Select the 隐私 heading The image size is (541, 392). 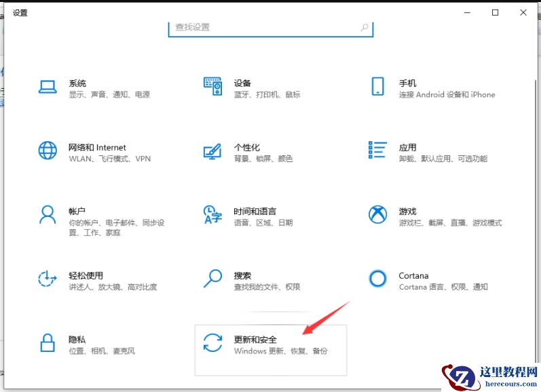(77, 340)
